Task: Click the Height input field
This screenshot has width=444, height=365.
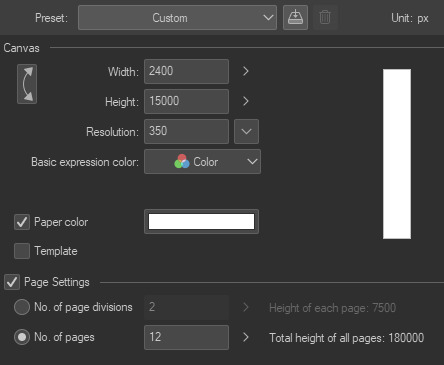Action: pyautogui.click(x=186, y=101)
